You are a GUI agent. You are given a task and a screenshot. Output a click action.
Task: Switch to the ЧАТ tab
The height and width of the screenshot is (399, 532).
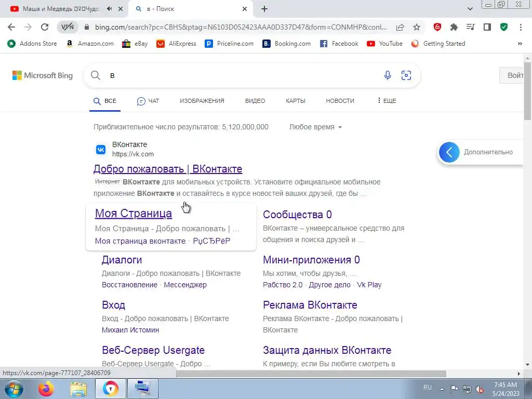click(148, 101)
